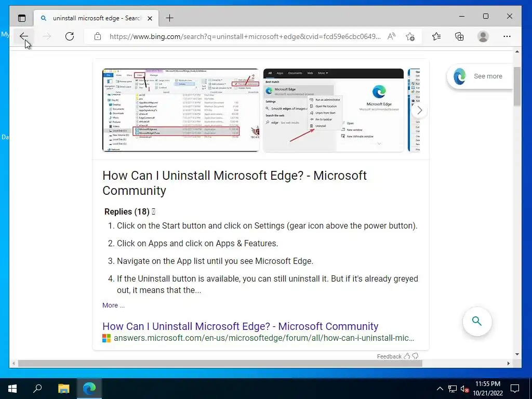The width and height of the screenshot is (532, 399).
Task: Click the horizontal scrollbar left arrow
Action: tap(14, 363)
